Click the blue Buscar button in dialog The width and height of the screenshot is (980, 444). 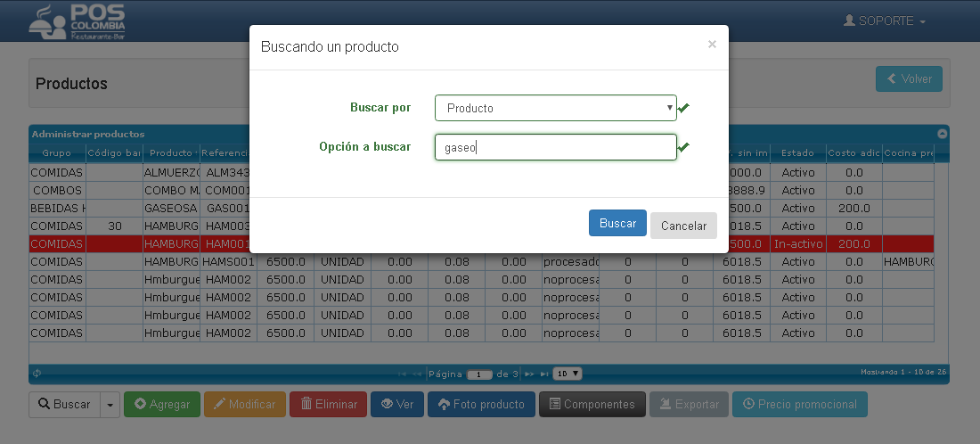coord(617,223)
